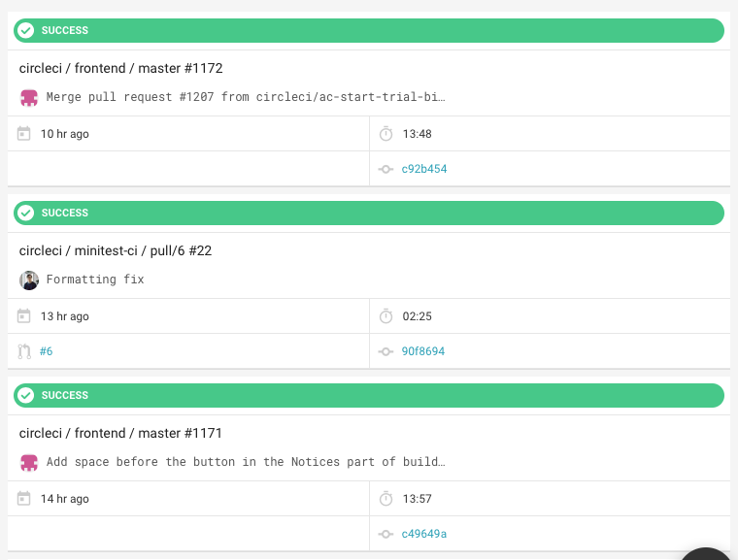Click the calendar icon beside 14 hr ago
Image resolution: width=738 pixels, height=560 pixels.
[24, 499]
